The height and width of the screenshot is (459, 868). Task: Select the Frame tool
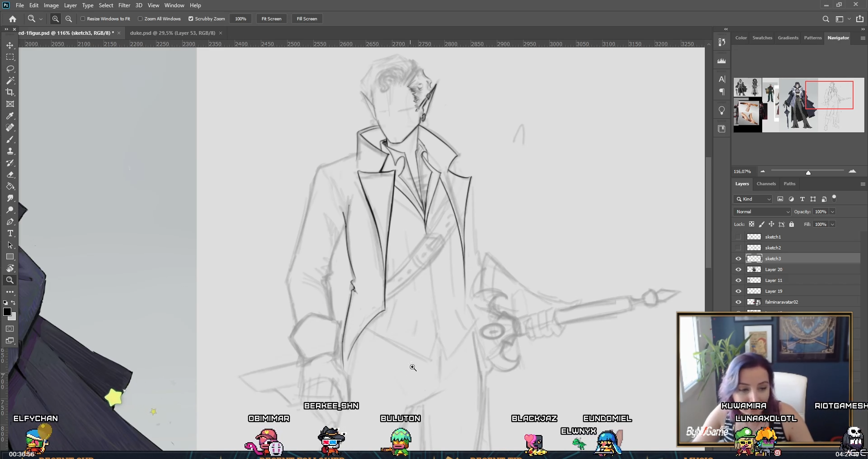(10, 104)
